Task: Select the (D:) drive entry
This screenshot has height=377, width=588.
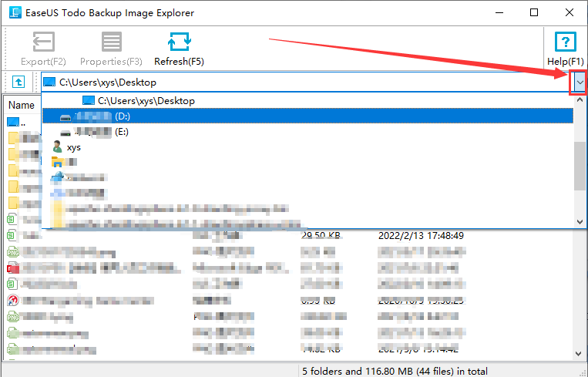Action: pyautogui.click(x=307, y=116)
